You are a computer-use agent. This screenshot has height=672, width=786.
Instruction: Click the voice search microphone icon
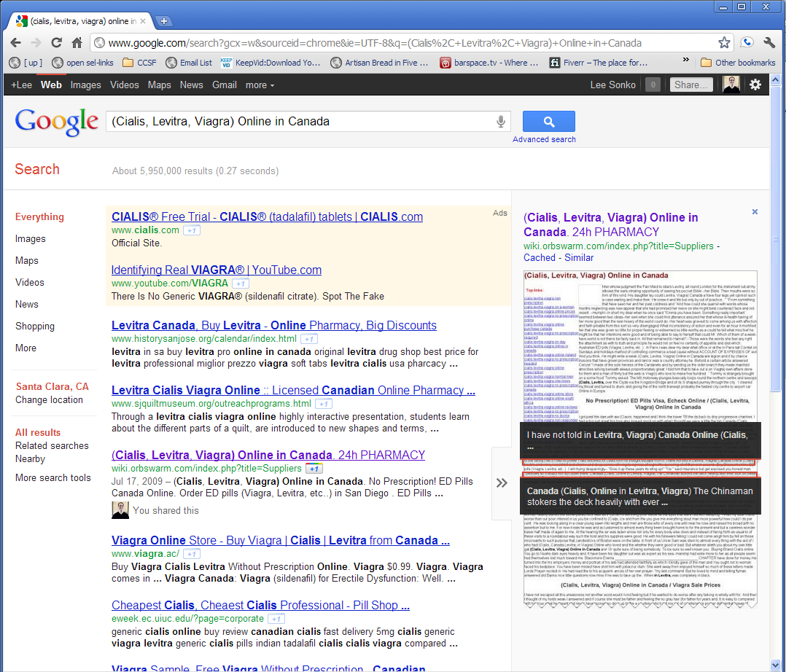point(500,121)
